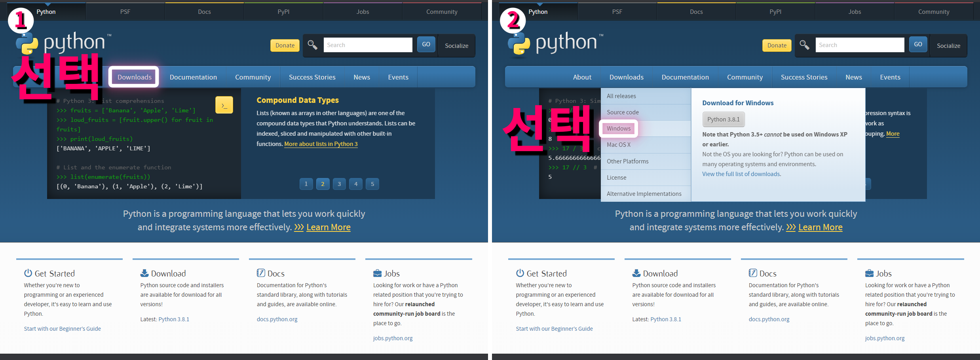Switch to PyPI top tab, left screenshot
Viewport: 980px width, 360px height.
283,12
